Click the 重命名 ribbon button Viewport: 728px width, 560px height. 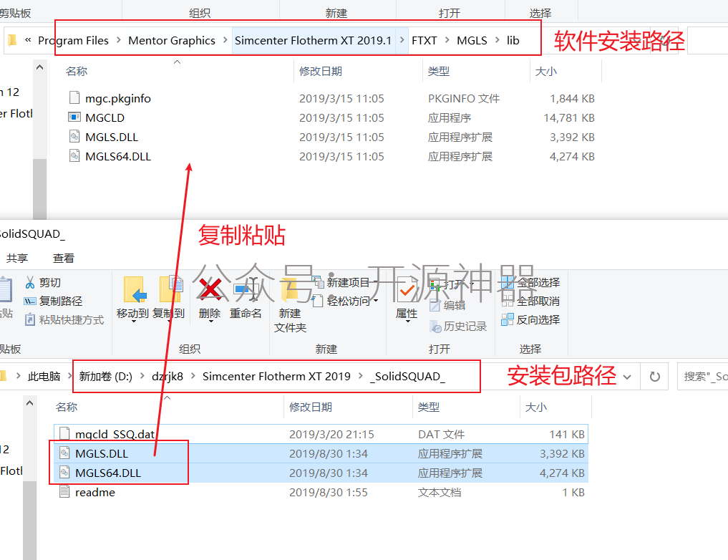pyautogui.click(x=246, y=299)
